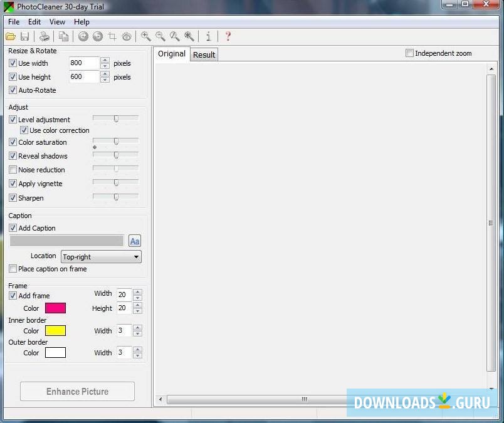Click the Use width input field showing 800
504x423 pixels.
(84, 63)
